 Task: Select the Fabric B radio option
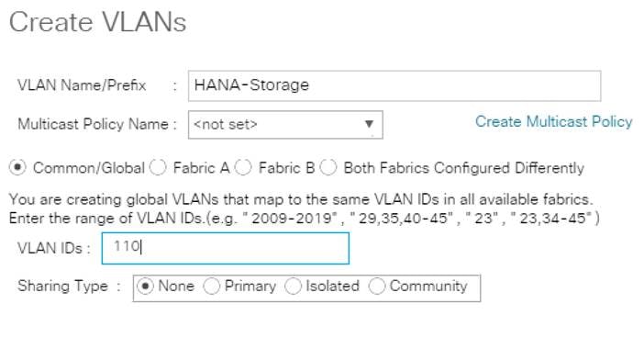pyautogui.click(x=243, y=168)
